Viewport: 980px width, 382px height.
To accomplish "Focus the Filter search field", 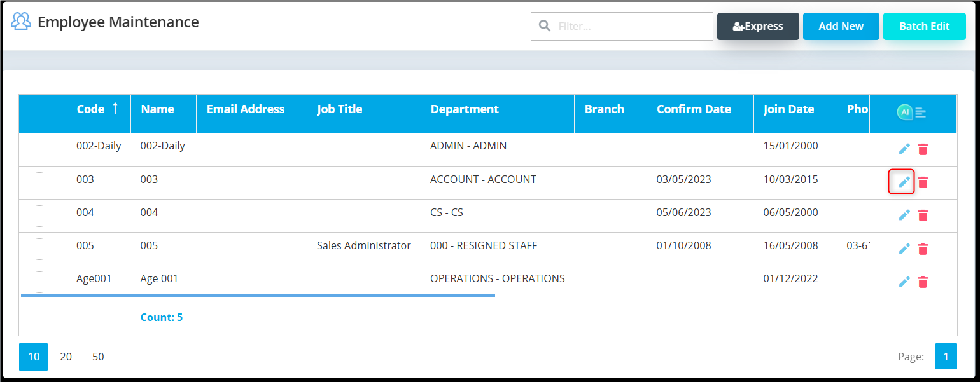I will click(x=622, y=26).
